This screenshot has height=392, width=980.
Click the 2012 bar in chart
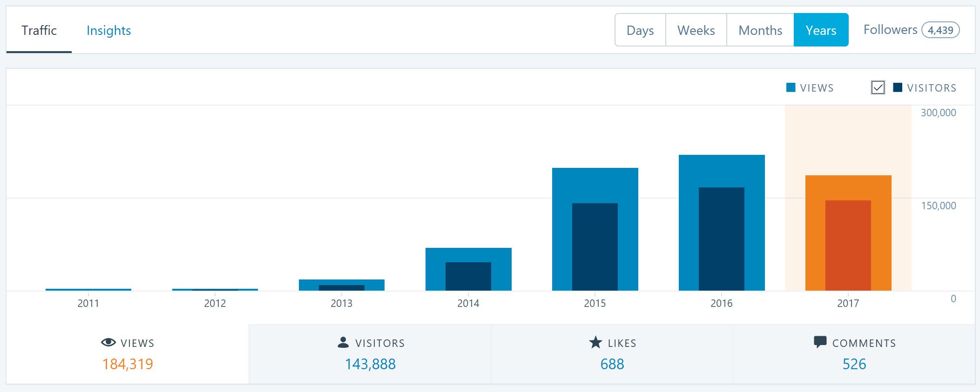coord(215,290)
